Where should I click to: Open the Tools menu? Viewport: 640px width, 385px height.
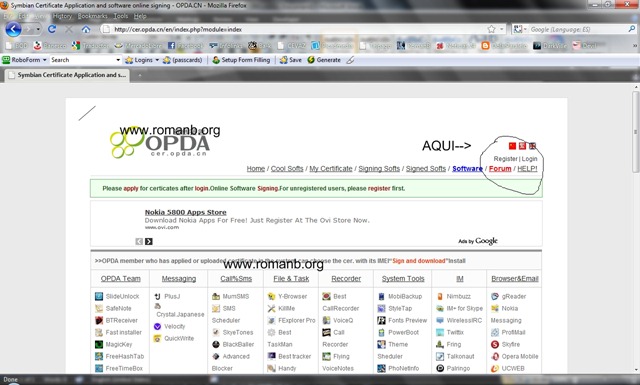pyautogui.click(x=120, y=16)
